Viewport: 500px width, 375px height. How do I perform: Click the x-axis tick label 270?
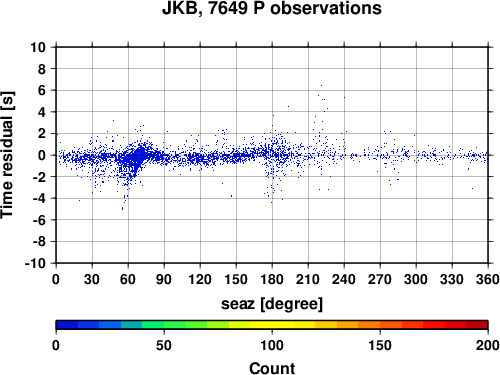tap(380, 279)
